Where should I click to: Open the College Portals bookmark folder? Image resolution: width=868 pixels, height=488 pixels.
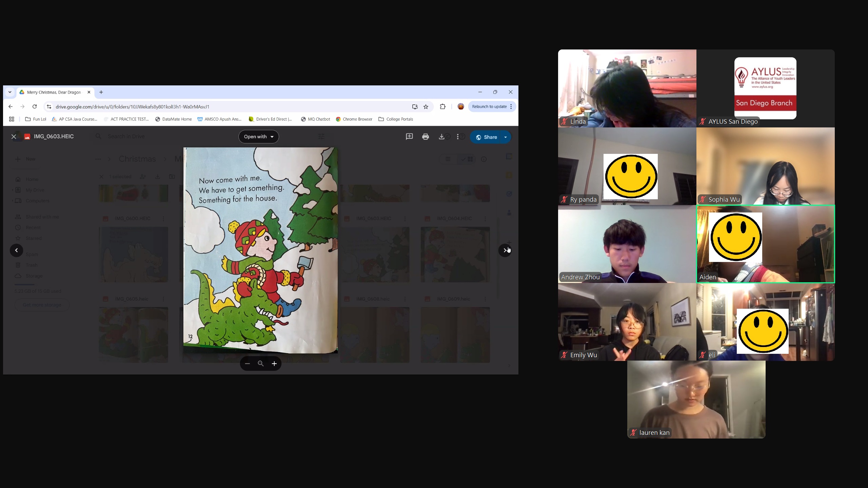click(396, 119)
